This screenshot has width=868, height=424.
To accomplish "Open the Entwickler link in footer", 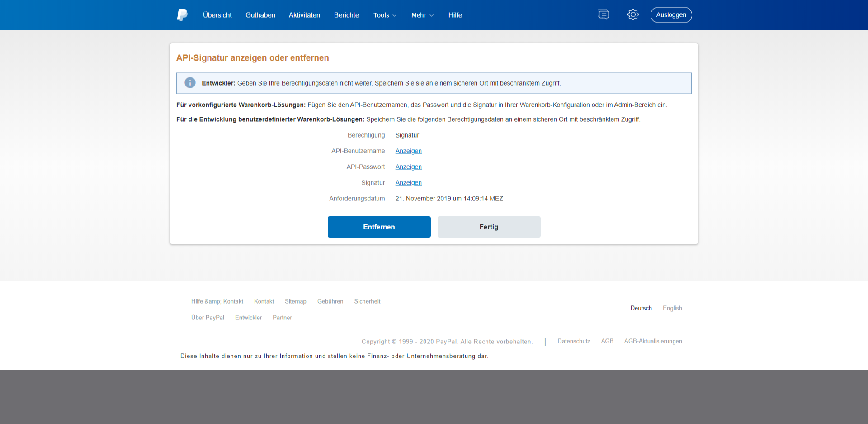I will coord(248,318).
